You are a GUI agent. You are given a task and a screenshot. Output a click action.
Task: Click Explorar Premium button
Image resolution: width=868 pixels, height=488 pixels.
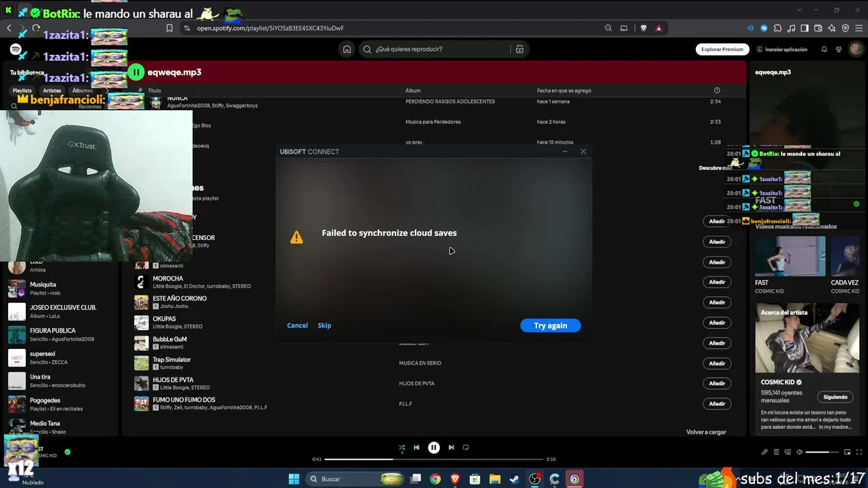pos(722,49)
